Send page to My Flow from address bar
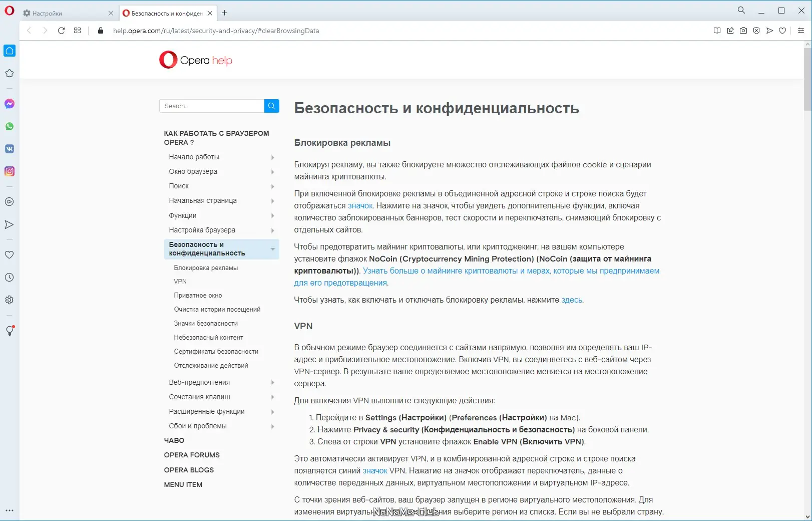 click(x=769, y=31)
